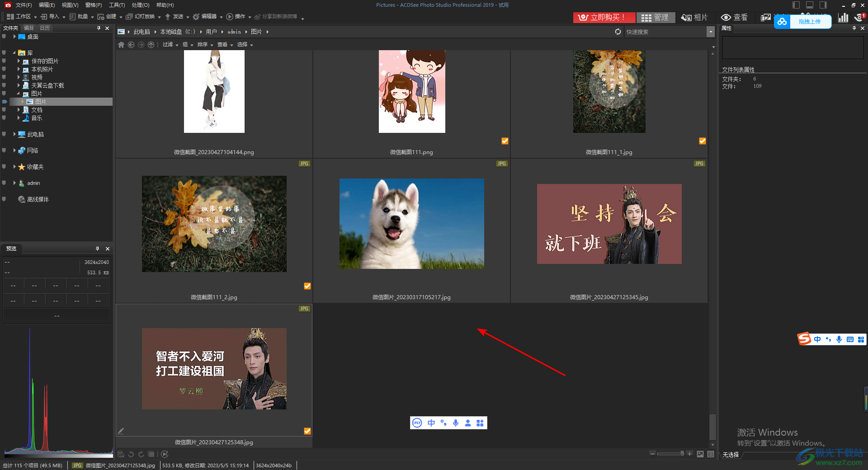The height and width of the screenshot is (470, 868).
Task: Click zoom out minus icon near thumbnail slider
Action: click(652, 454)
